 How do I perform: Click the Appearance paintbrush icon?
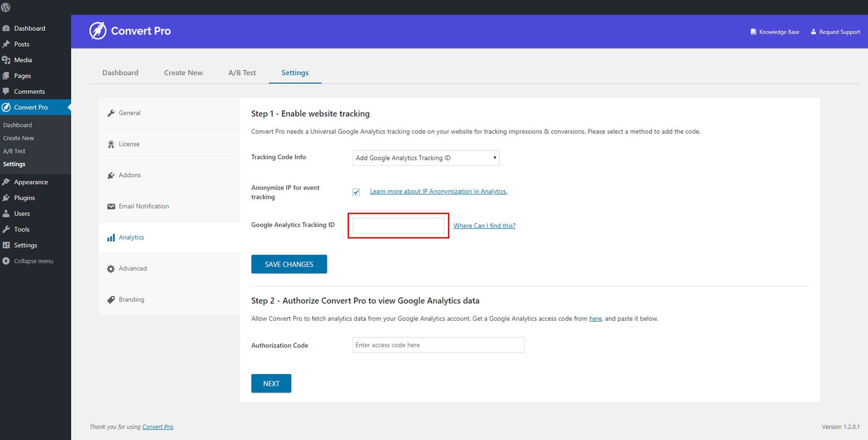coord(6,182)
